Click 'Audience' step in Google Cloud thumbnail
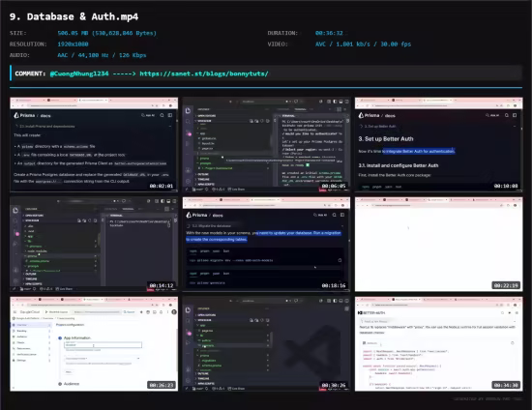The height and width of the screenshot is (410, 532). pyautogui.click(x=72, y=384)
